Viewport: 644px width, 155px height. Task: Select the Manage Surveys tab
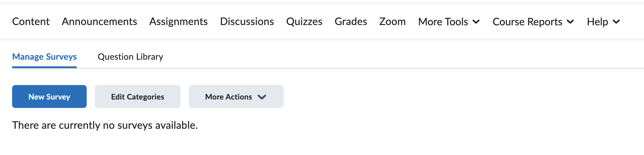pyautogui.click(x=44, y=57)
